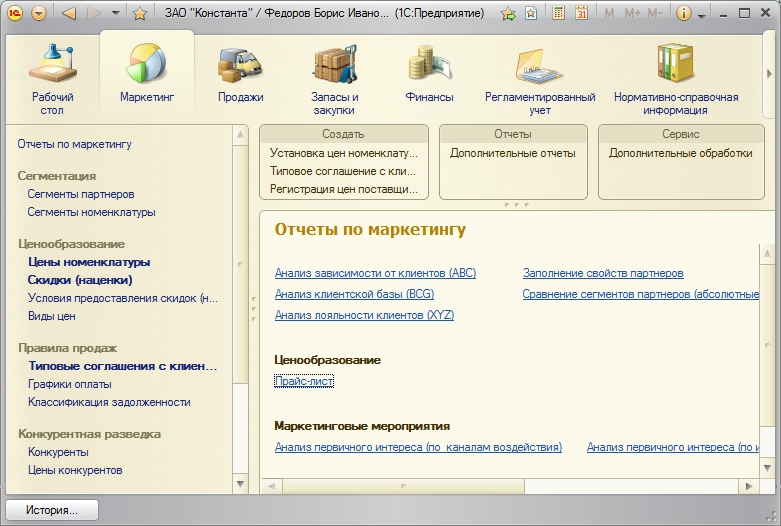The height and width of the screenshot is (526, 781).
Task: Click the M+ memory button
Action: 632,13
